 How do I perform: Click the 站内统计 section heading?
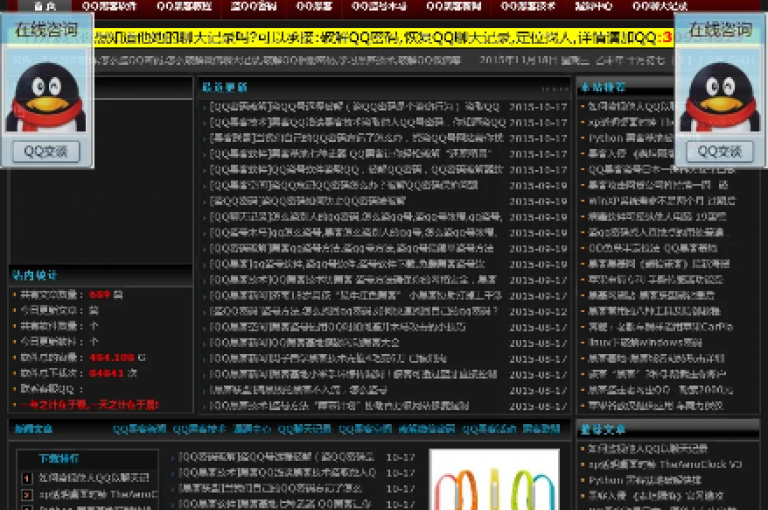click(35, 275)
